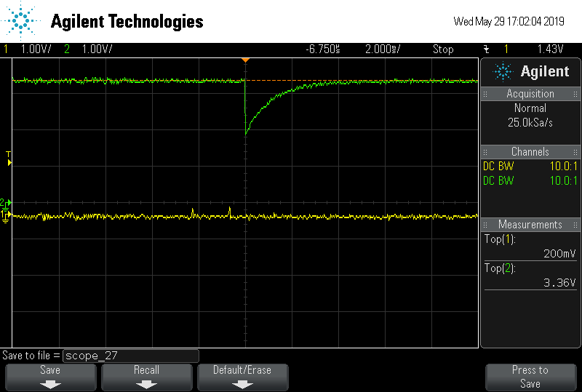
Task: Click the 2.000 timebase per division value
Action: (383, 49)
